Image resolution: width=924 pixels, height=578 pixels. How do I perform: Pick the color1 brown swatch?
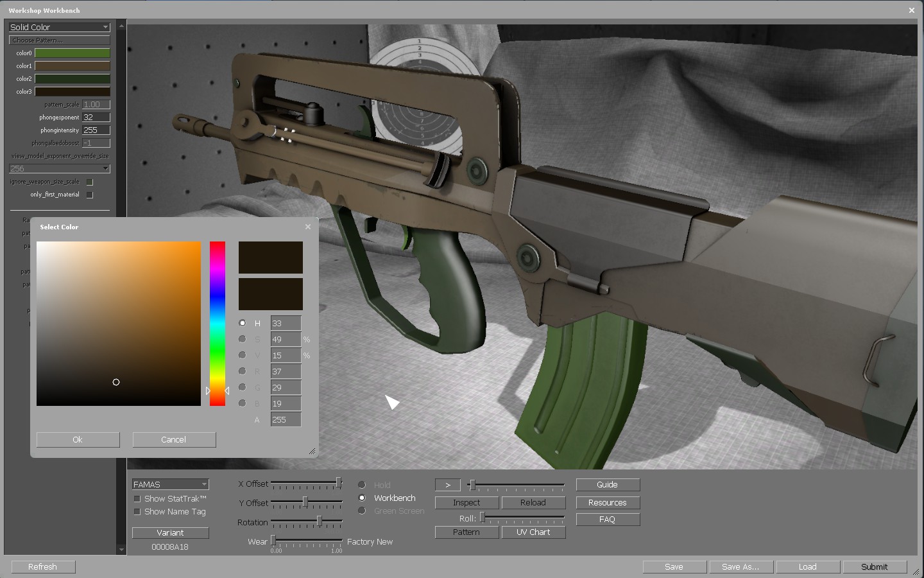pyautogui.click(x=73, y=66)
